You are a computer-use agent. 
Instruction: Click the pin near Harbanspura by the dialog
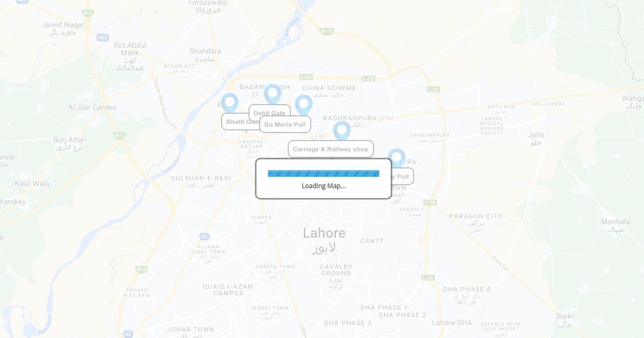coord(397,158)
